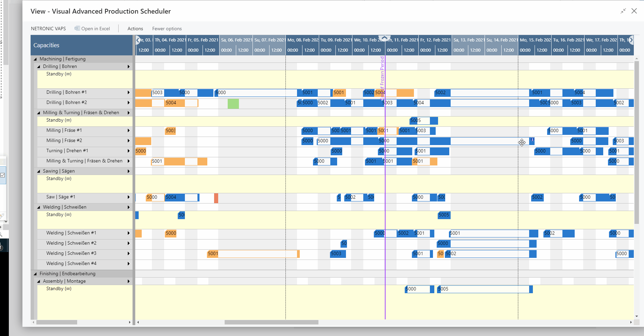Select operation bar 5003 on Drilling | Bohren #1

click(157, 92)
